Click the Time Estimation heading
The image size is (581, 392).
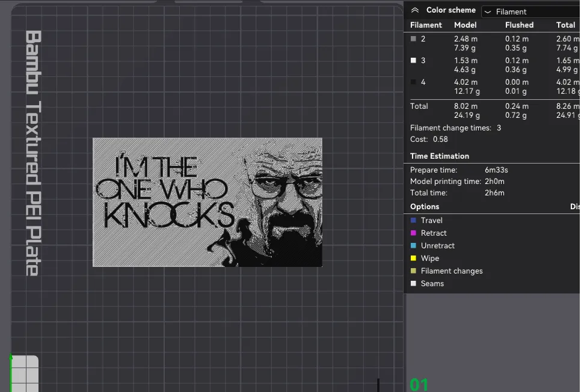440,156
